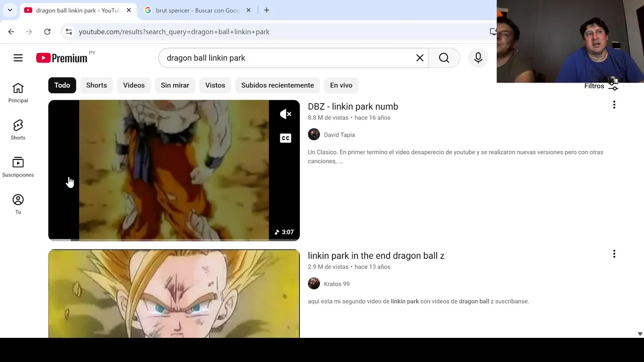Go to Principal home in sidebar
Viewport: 644px width, 362px height.
point(18,93)
